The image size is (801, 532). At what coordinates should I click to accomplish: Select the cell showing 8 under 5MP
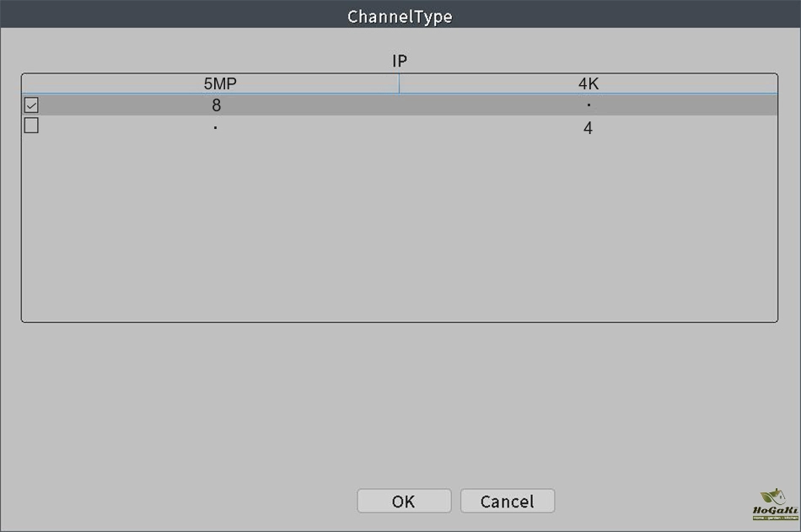coord(217,105)
